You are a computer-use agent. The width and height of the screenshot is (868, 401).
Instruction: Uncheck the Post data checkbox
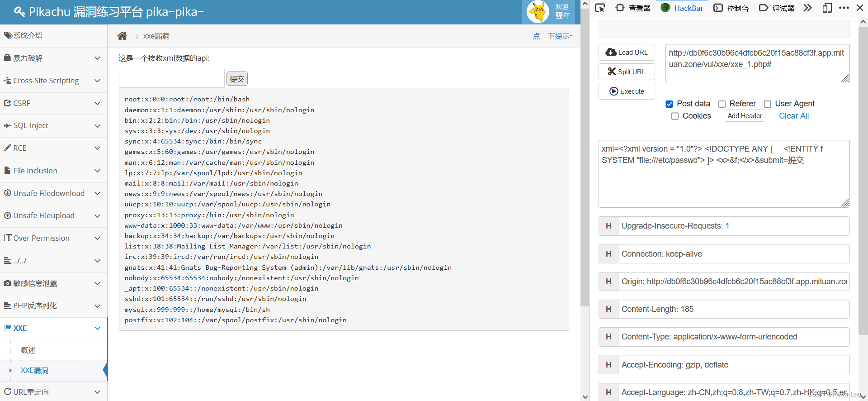pyautogui.click(x=669, y=104)
